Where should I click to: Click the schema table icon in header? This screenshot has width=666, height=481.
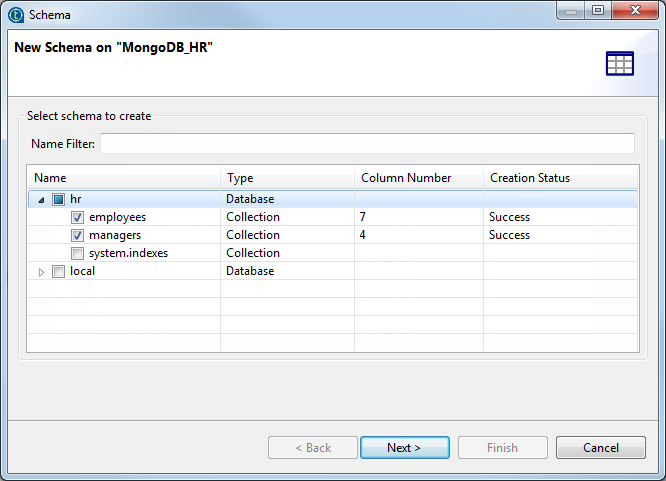[620, 64]
